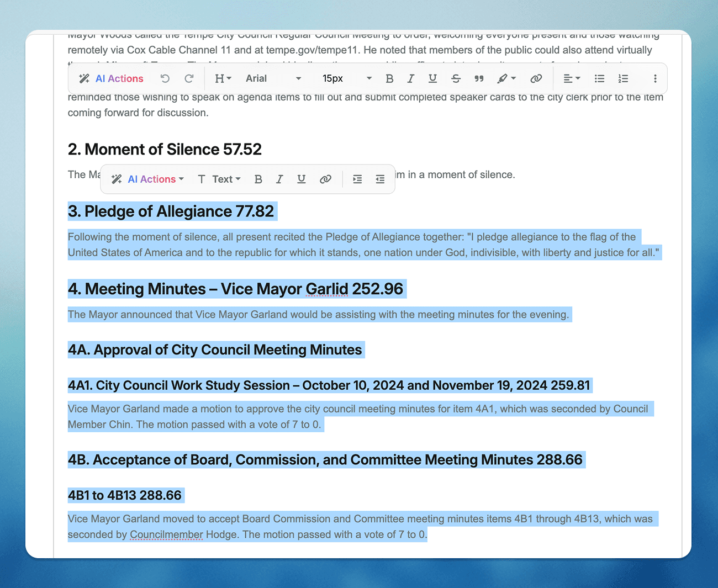Viewport: 718px width, 588px height.
Task: Open more options in the top toolbar
Action: [655, 78]
